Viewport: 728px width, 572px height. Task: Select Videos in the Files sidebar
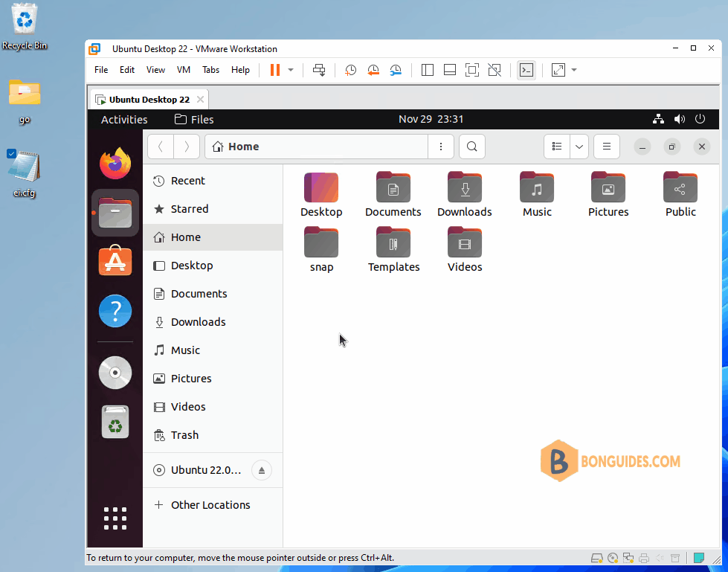(213, 407)
